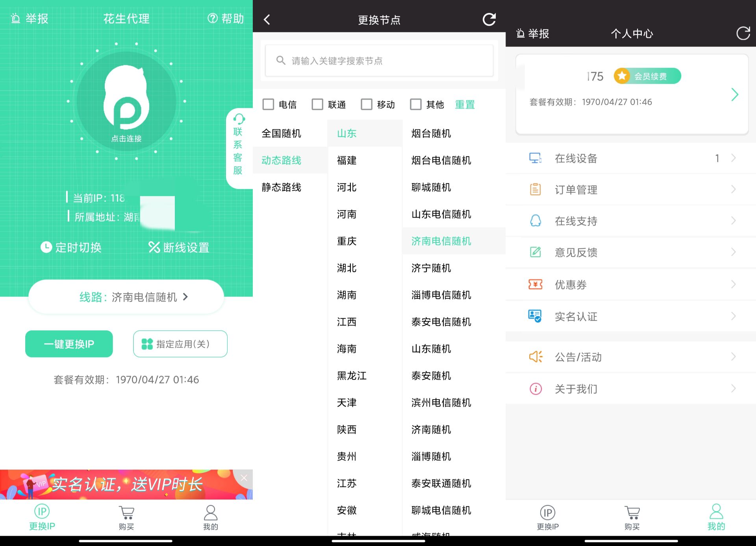The image size is (756, 546).
Task: Check the 联通 carrier checkbox
Action: coord(317,104)
